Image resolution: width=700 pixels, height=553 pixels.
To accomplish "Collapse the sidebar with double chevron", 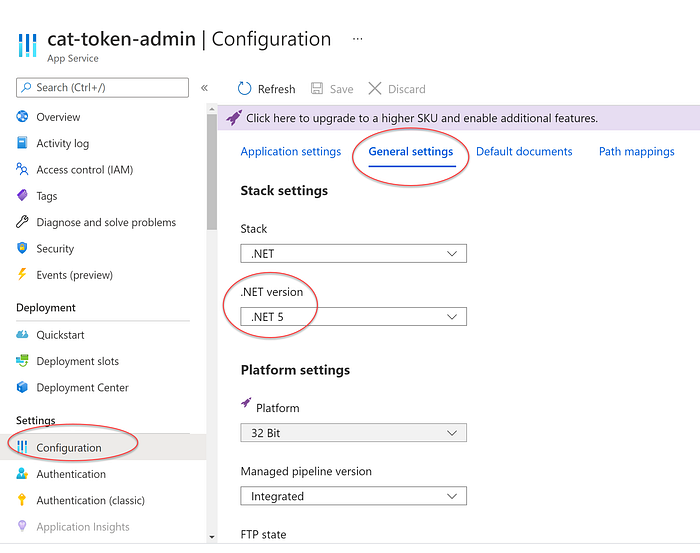I will pos(204,88).
